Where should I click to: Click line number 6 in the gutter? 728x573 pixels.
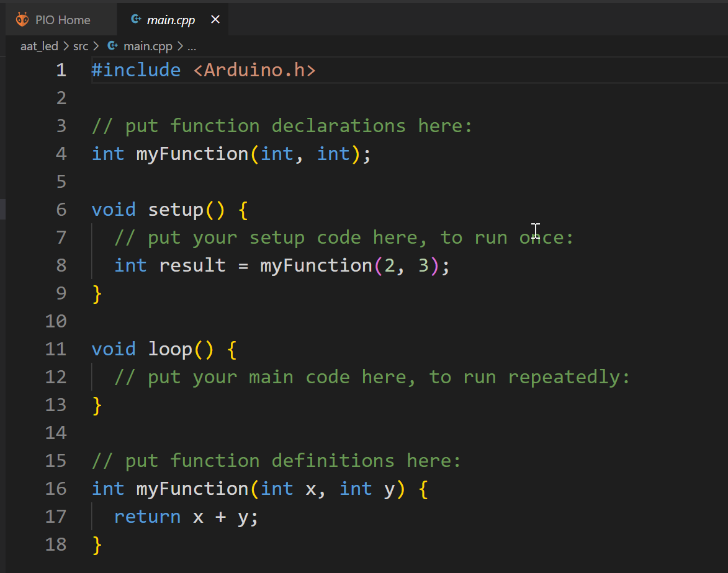point(61,210)
